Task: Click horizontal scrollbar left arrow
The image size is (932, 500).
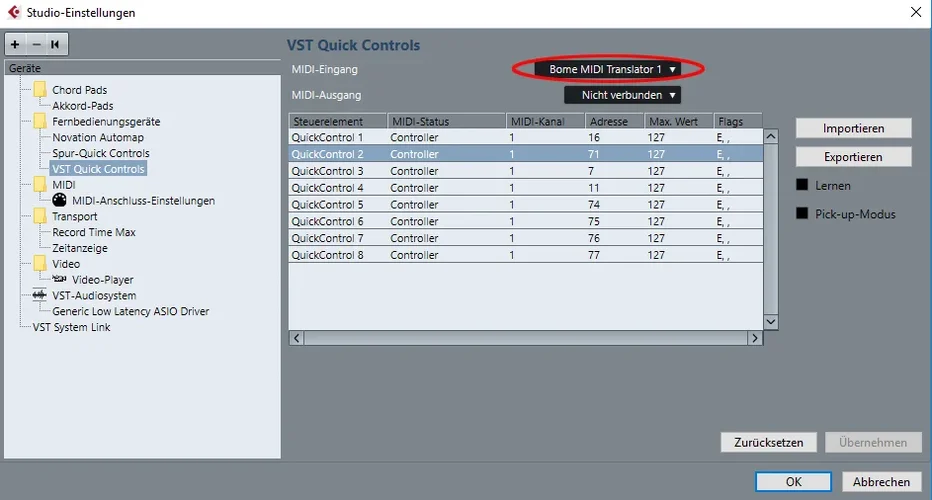Action: (x=296, y=338)
